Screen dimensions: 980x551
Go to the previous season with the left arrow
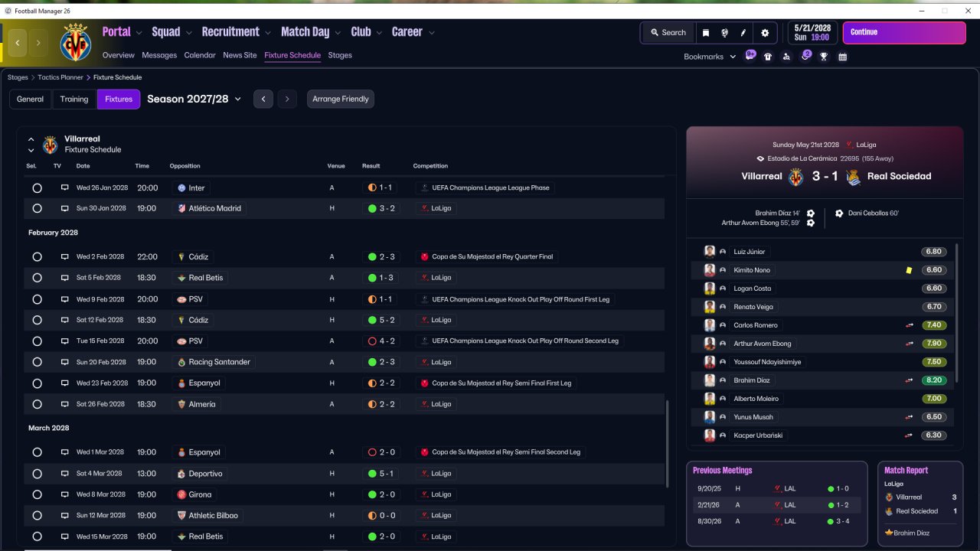click(263, 99)
